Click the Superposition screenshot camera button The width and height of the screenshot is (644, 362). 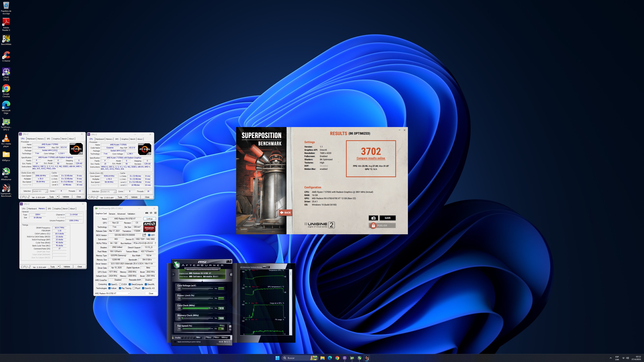click(373, 218)
